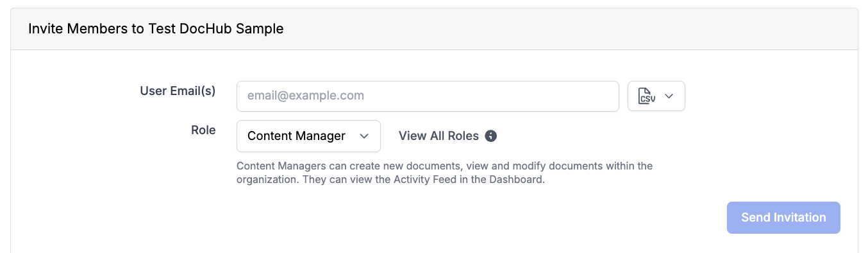The width and height of the screenshot is (868, 253).
Task: Click the User Email(s) field label
Action: (178, 91)
